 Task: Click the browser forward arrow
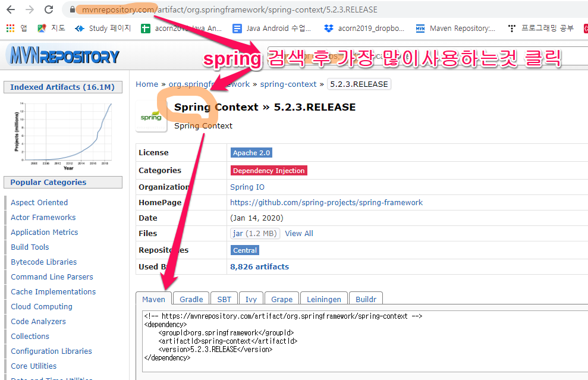pos(30,10)
